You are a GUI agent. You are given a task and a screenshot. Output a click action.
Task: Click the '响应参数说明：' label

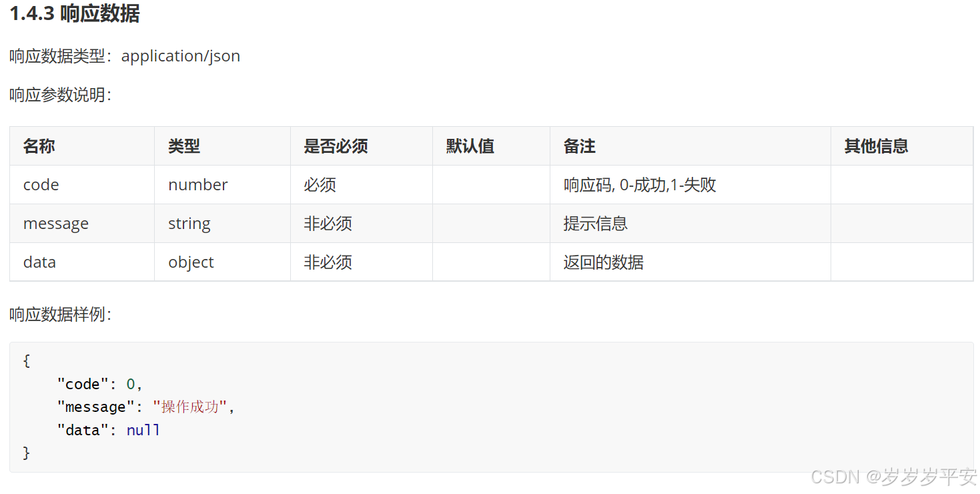pos(61,95)
